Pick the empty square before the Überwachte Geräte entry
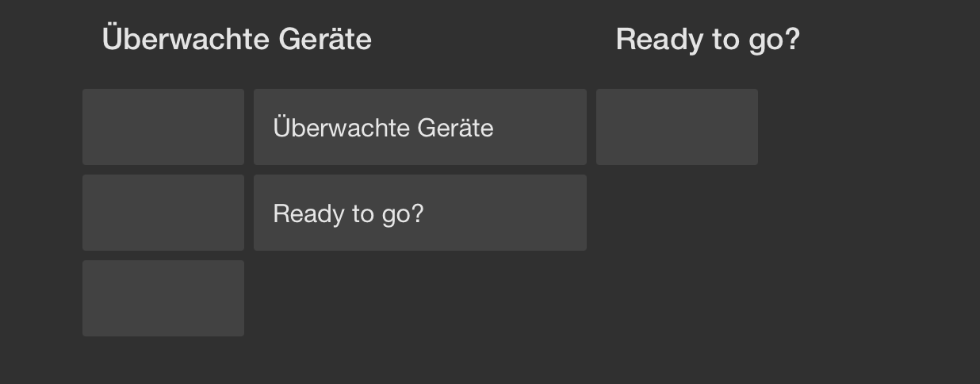This screenshot has height=384, width=980. click(x=163, y=127)
